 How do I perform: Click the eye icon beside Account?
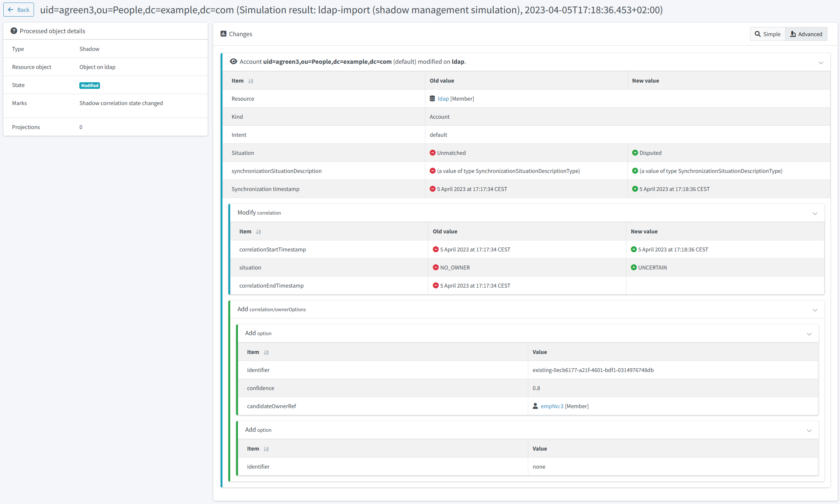pos(233,62)
